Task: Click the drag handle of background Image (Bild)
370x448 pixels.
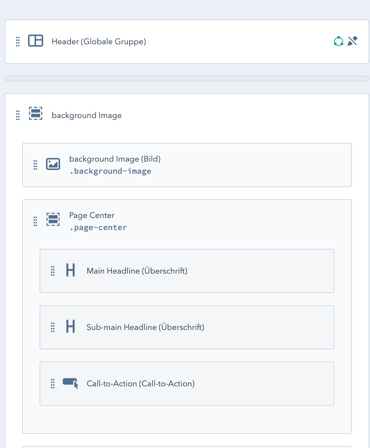Action: (x=35, y=165)
